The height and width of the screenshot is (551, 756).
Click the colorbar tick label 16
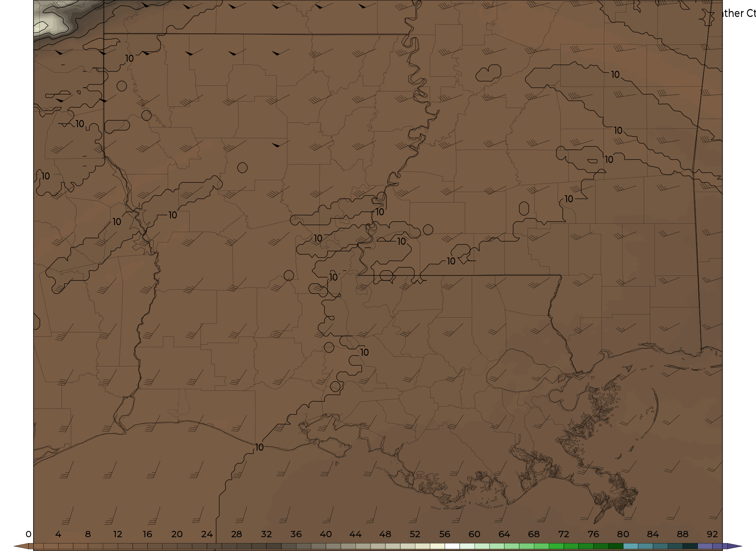(x=147, y=534)
